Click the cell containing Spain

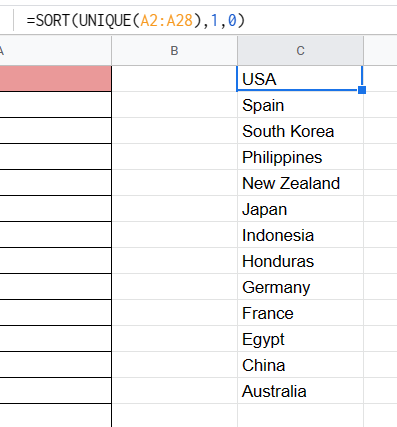300,105
